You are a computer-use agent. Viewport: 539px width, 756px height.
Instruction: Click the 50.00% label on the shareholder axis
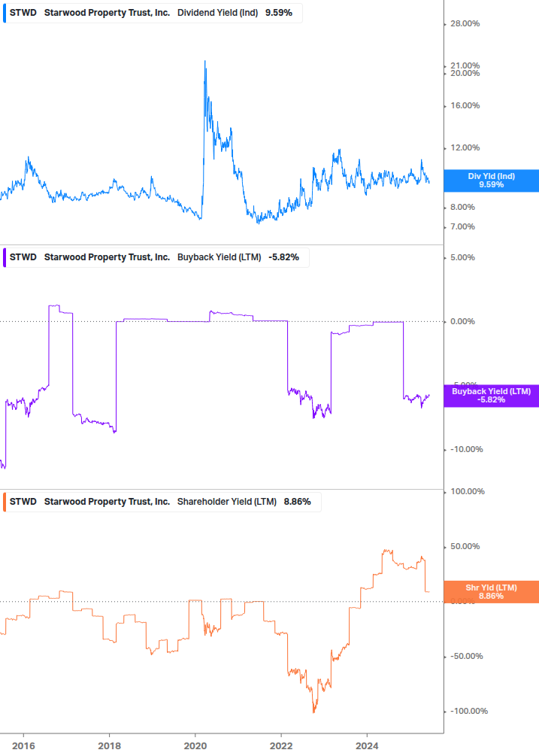pos(465,547)
